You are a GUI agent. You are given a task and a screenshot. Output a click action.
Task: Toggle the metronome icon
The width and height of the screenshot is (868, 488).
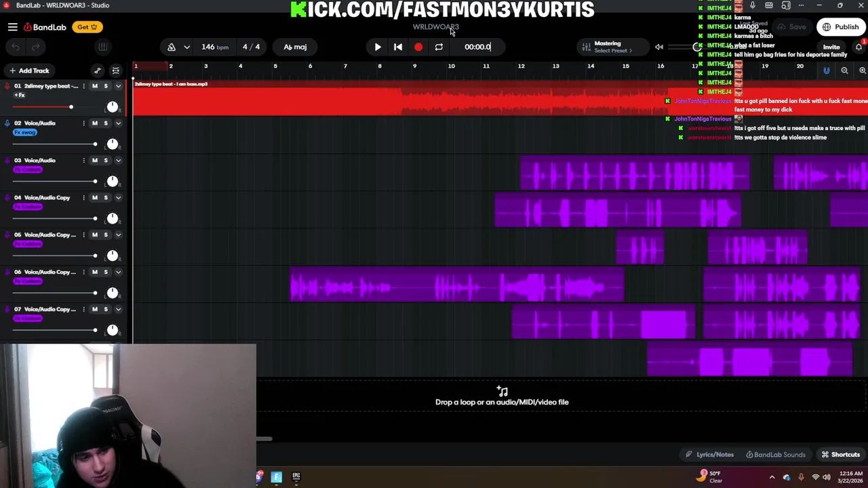tap(171, 47)
